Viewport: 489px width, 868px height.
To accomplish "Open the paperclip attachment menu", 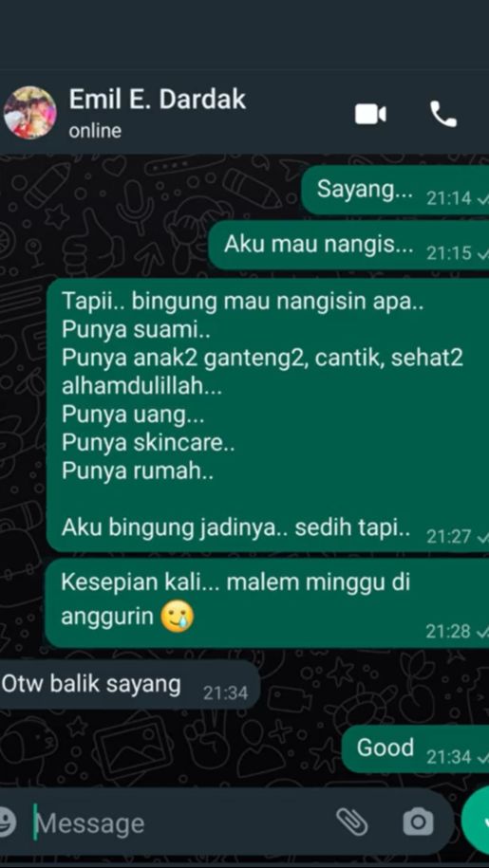I will 352,822.
